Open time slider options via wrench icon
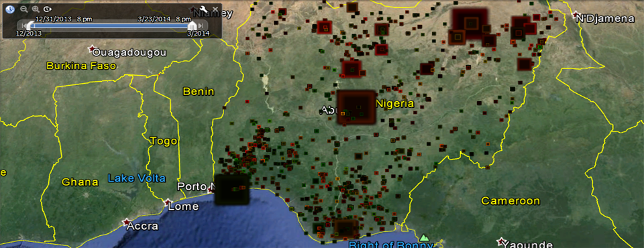644x248 pixels. (203, 9)
